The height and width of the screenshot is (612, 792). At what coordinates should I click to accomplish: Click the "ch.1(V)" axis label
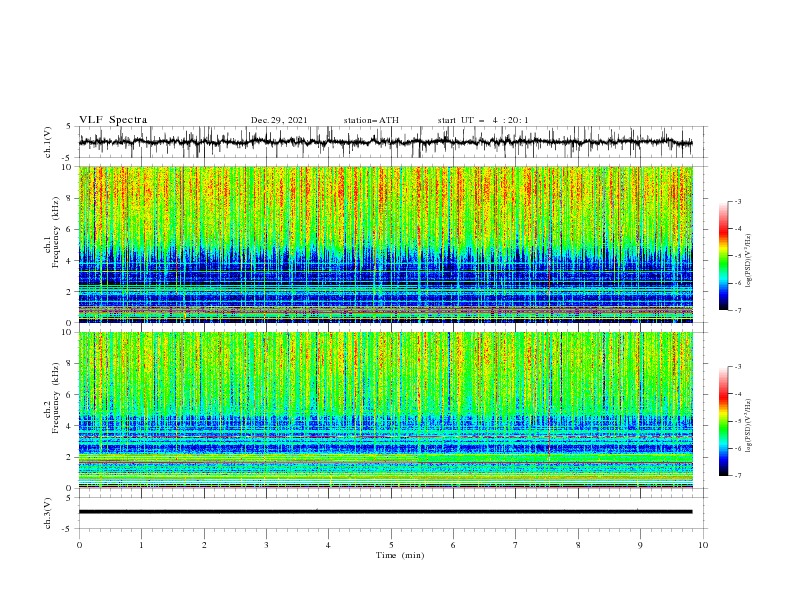48,142
